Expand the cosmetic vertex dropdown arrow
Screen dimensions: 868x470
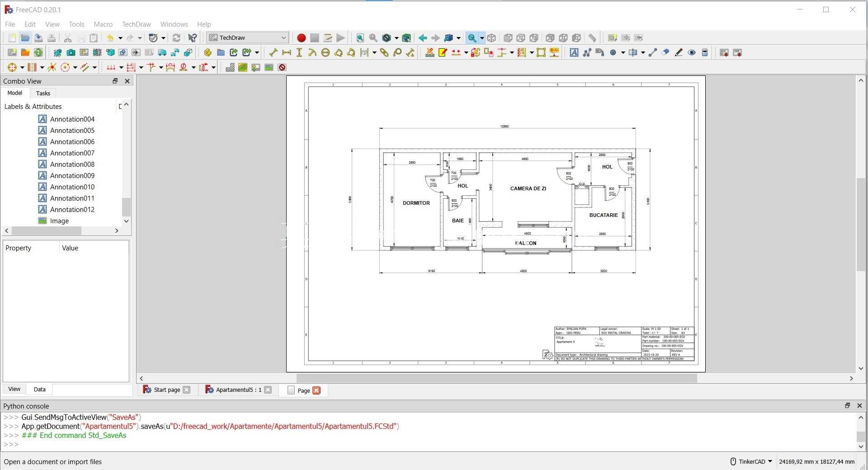click(623, 52)
